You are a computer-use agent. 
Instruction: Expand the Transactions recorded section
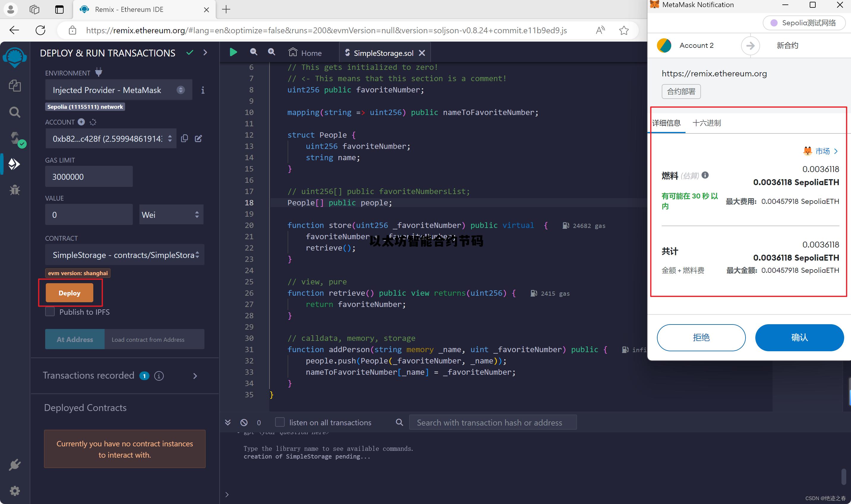(195, 376)
